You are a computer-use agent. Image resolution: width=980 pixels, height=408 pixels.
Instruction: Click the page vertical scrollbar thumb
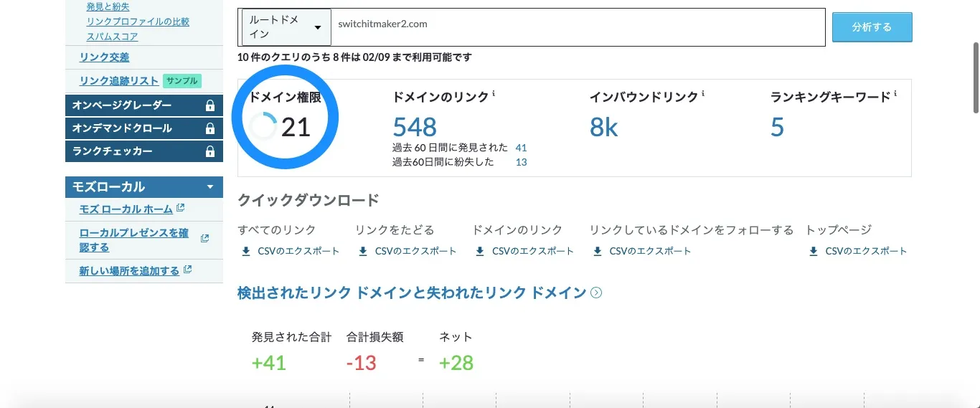(976, 77)
